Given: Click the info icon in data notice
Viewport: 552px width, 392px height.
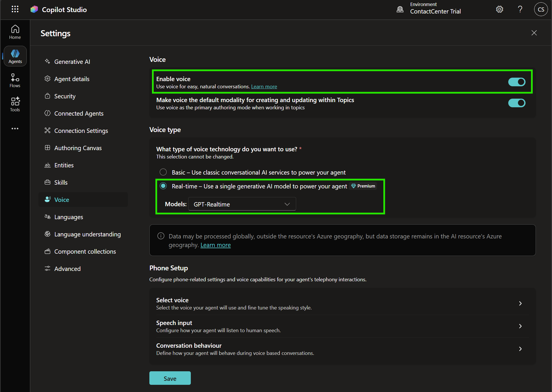Looking at the screenshot, I should coord(161,236).
